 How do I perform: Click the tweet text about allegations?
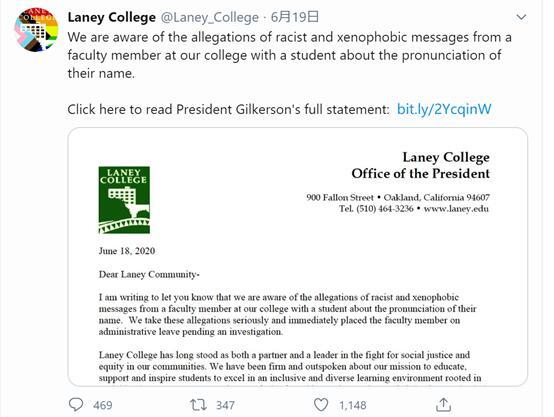(x=289, y=55)
